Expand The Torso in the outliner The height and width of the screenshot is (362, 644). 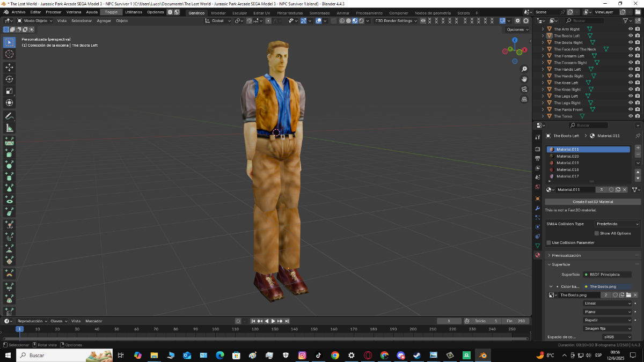543,116
